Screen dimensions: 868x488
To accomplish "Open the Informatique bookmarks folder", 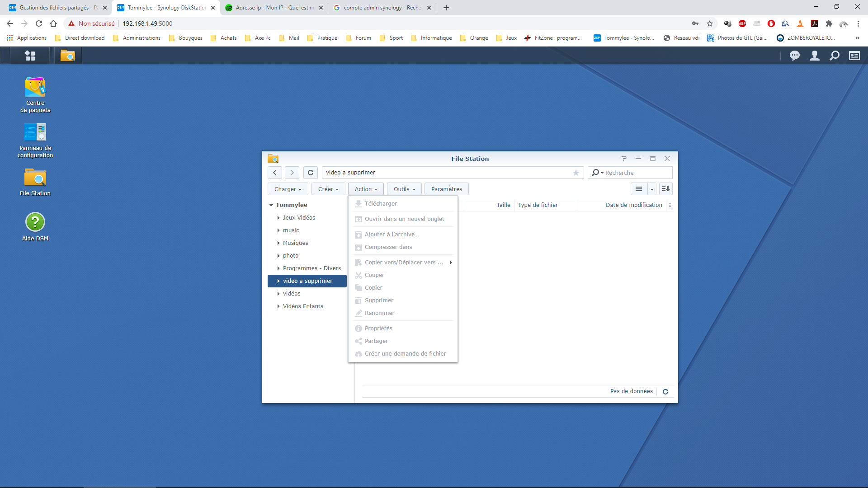I will (x=431, y=38).
